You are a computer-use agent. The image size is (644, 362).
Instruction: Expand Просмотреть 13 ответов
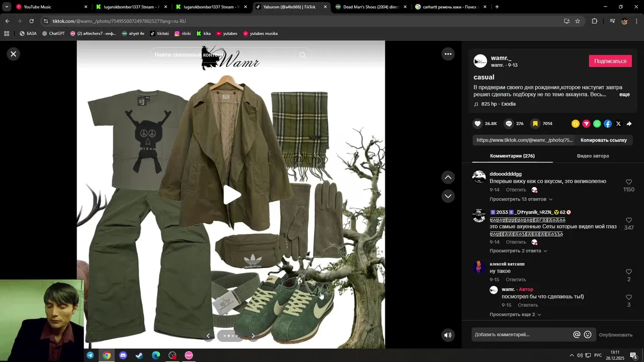pos(521,199)
